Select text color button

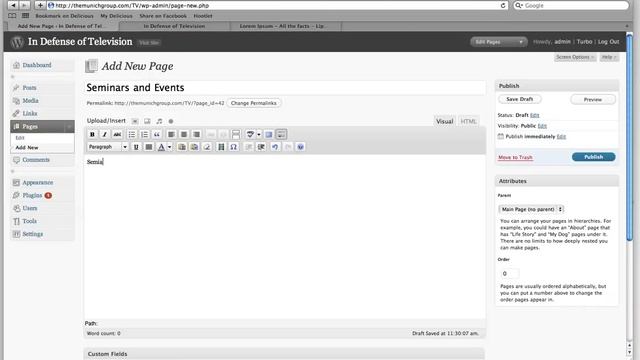[x=161, y=147]
